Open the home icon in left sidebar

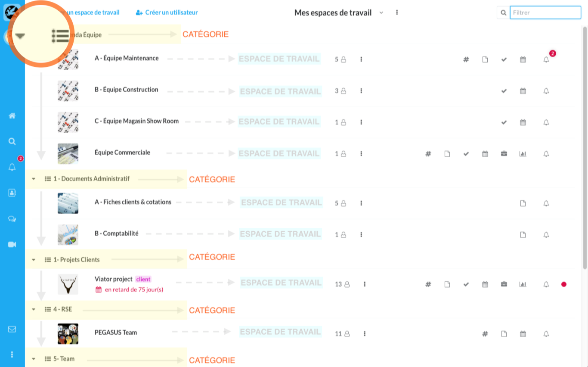click(x=12, y=115)
